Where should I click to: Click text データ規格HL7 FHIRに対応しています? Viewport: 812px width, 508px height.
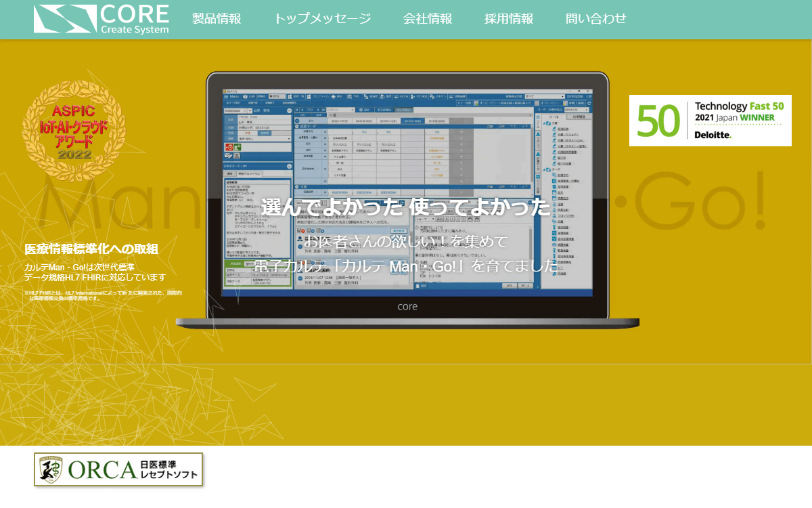(95, 278)
